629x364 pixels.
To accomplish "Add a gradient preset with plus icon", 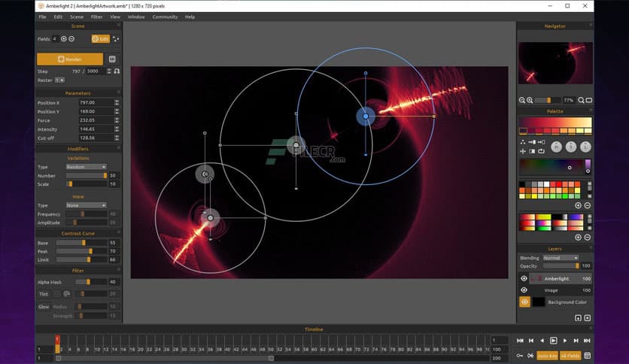I will [x=578, y=238].
